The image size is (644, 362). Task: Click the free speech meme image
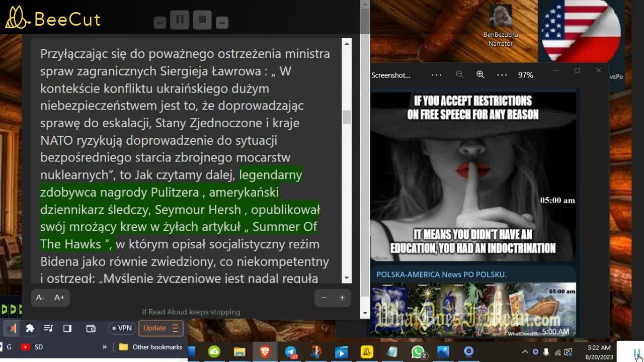pyautogui.click(x=473, y=176)
